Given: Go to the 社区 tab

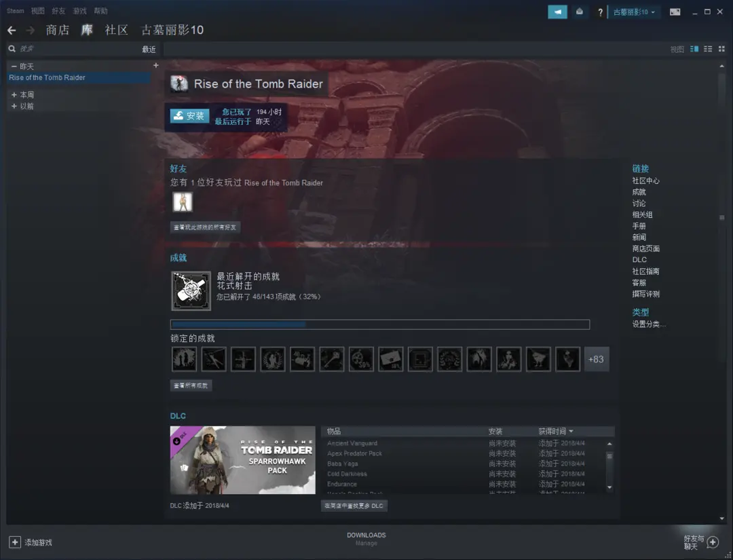Looking at the screenshot, I should pyautogui.click(x=117, y=31).
